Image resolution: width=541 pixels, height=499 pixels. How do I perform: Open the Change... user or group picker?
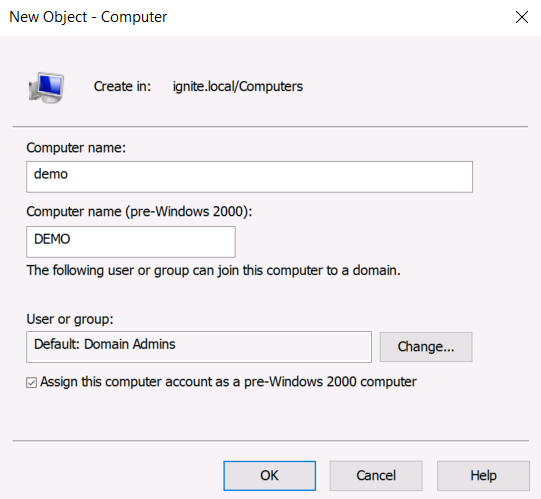tap(426, 347)
